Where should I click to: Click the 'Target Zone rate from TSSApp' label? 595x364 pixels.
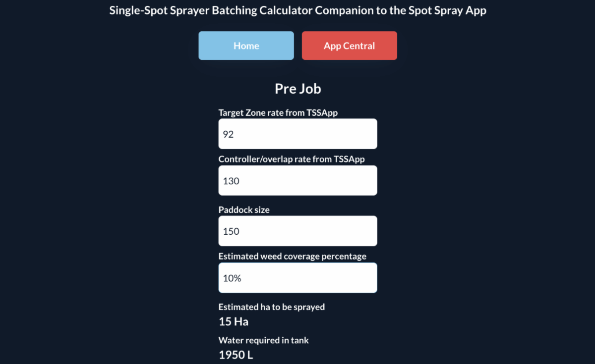click(278, 112)
